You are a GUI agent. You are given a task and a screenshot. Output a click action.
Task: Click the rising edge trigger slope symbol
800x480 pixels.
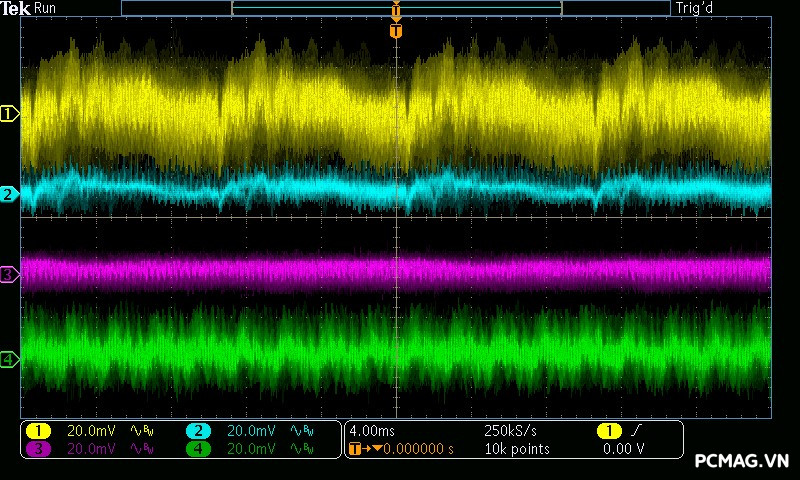[634, 431]
